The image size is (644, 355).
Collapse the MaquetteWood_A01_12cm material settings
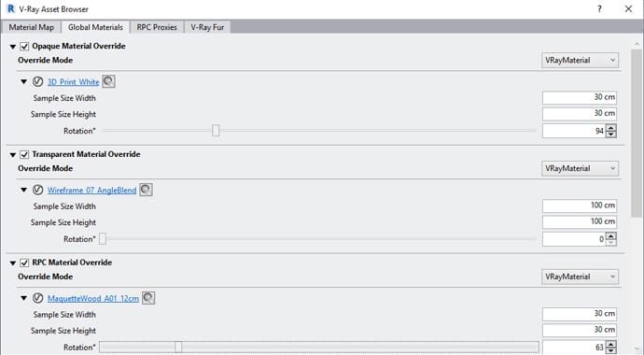click(24, 298)
